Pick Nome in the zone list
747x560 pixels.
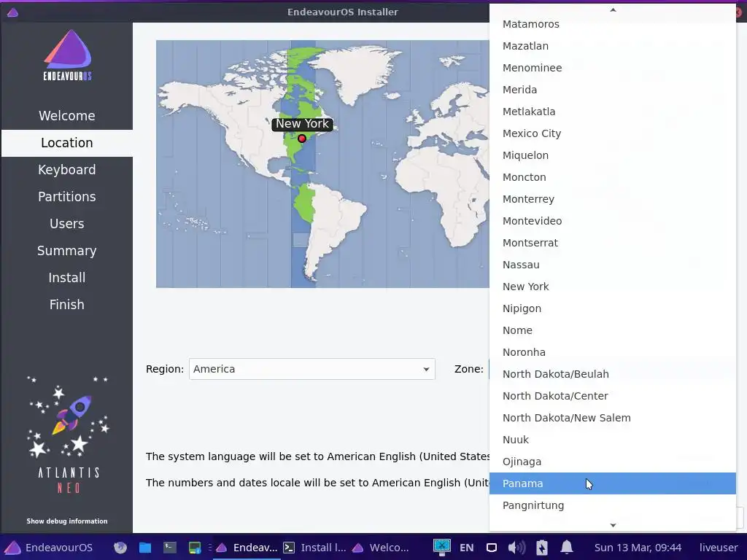coord(612,330)
